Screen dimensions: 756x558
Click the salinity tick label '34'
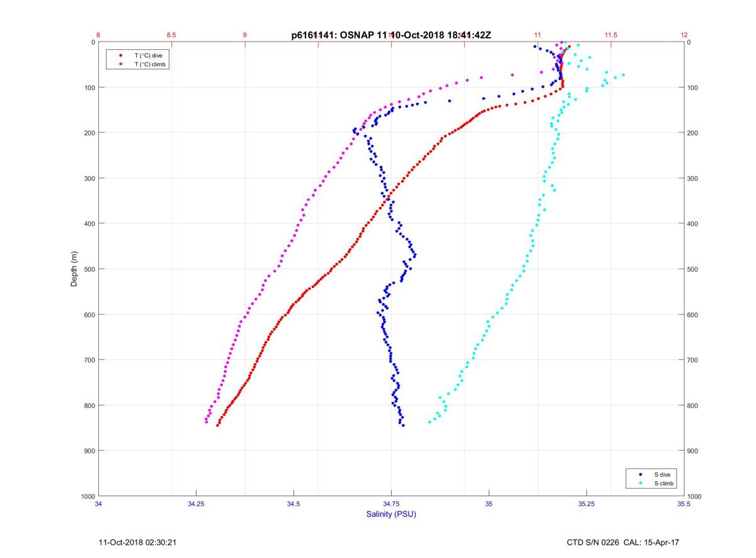click(98, 503)
